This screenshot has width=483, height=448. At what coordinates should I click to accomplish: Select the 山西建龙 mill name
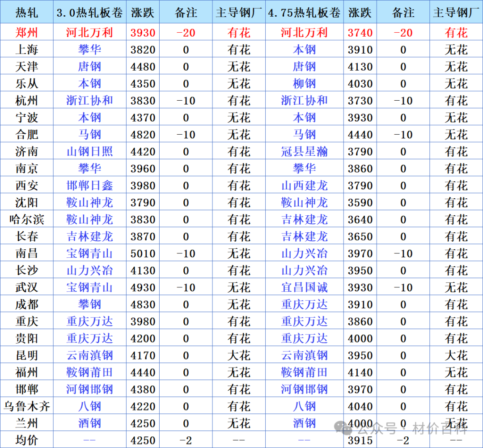(305, 185)
